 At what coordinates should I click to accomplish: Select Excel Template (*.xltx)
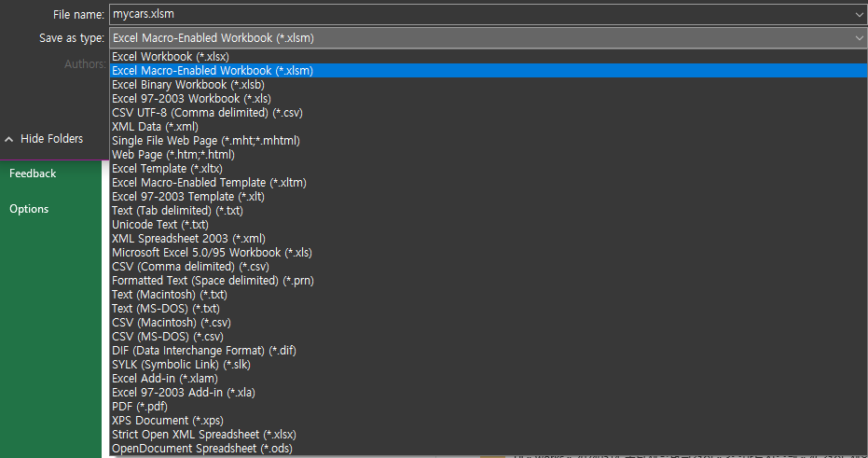489,168
